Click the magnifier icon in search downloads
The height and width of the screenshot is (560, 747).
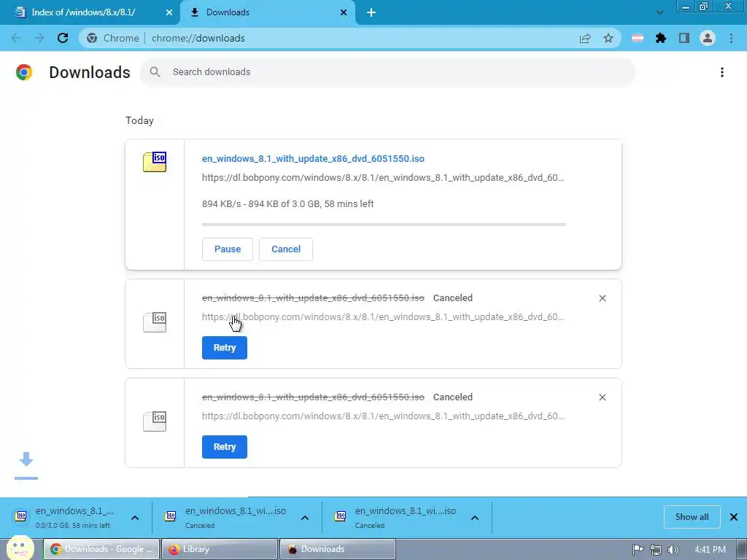[x=155, y=72]
